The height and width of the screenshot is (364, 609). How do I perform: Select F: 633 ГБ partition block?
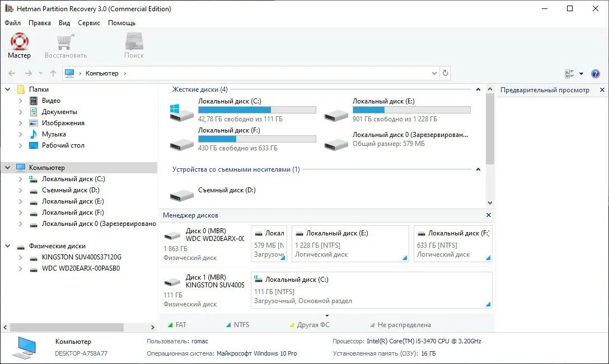[453, 244]
